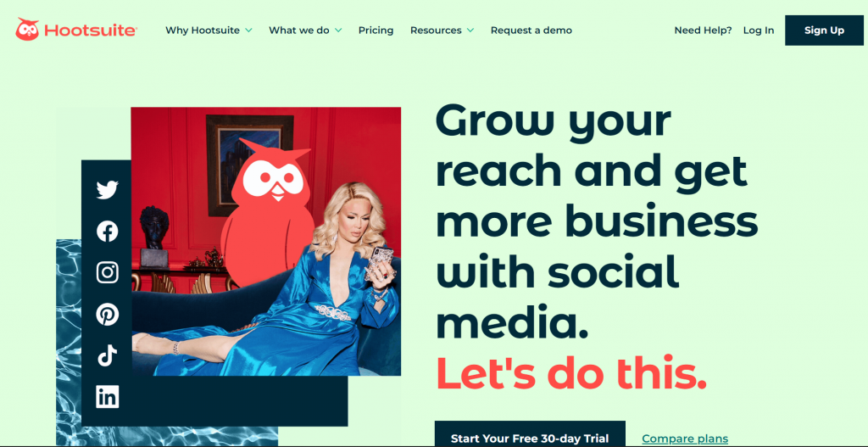Select the Instagram camera icon
This screenshot has width=868, height=447.
(x=108, y=272)
